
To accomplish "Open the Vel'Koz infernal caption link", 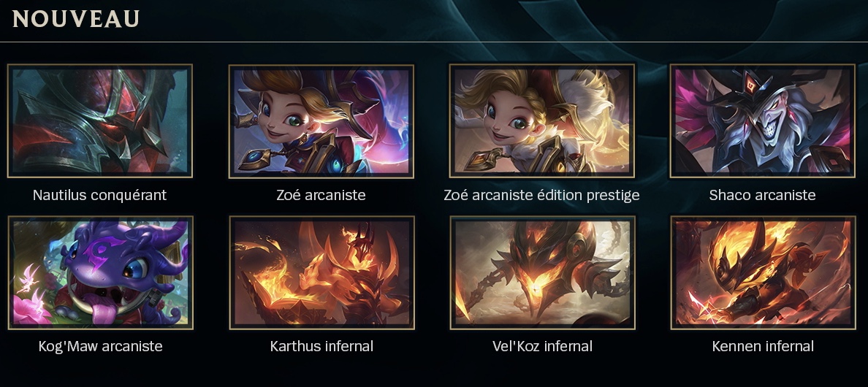I will click(x=542, y=346).
